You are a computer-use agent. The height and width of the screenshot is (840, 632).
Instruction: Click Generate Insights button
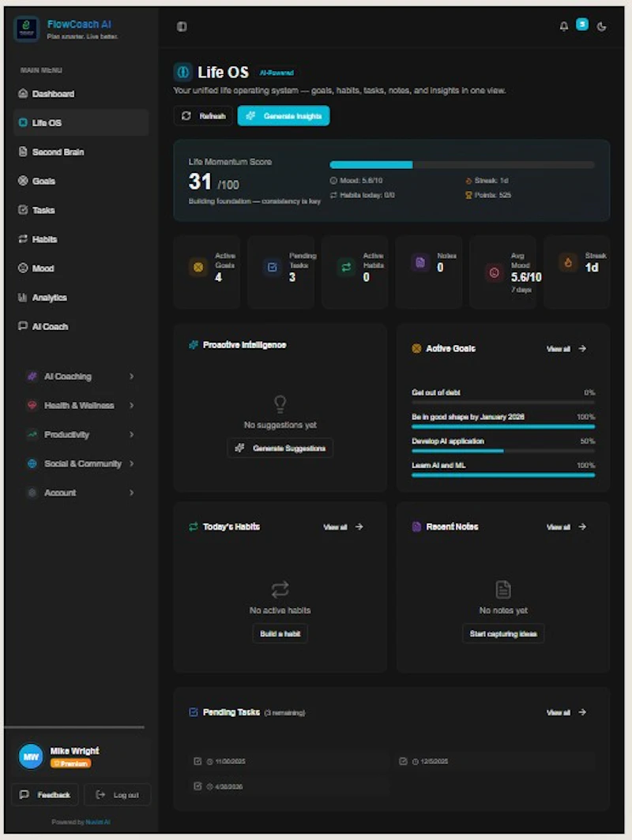(284, 116)
